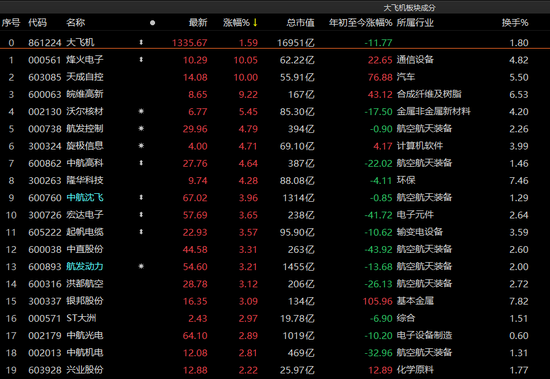Click the dot icon in the header row
The image size is (550, 379).
point(152,23)
